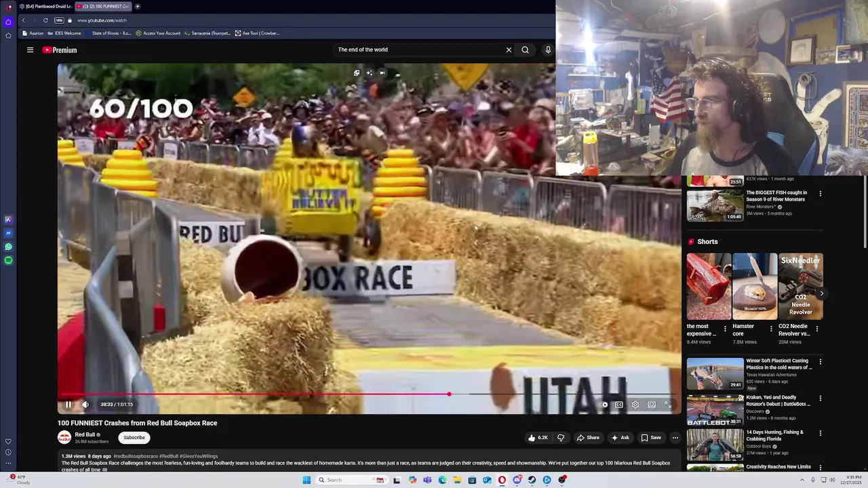Select the 100 FUNNIEST browser tab
868x488 pixels.
tap(102, 6)
